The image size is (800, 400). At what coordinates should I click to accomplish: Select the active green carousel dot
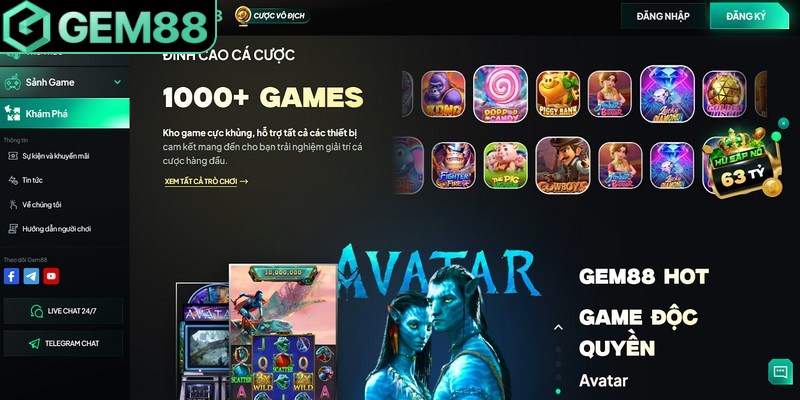click(558, 391)
